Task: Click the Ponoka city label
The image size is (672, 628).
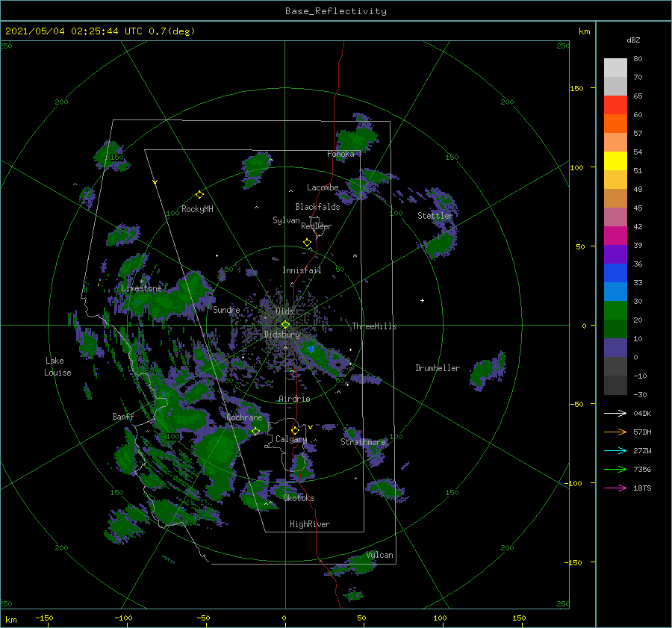Action: [340, 154]
